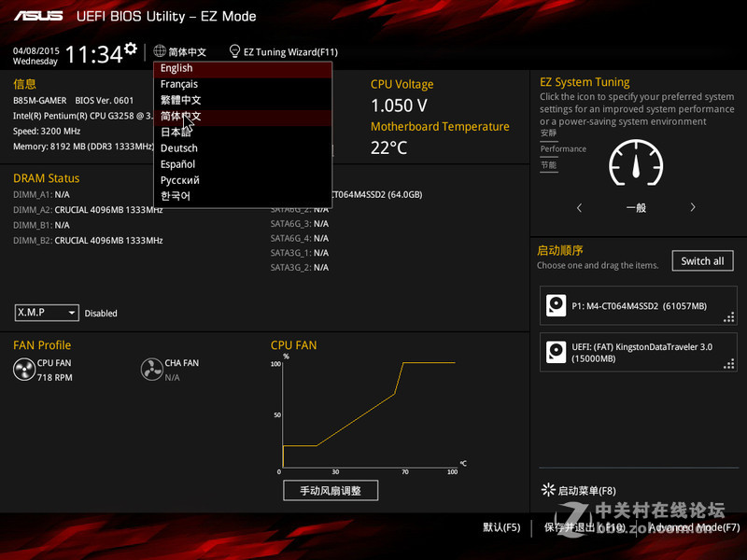747x560 pixels.
Task: Click the left arrow beside 一般
Action: 579,207
